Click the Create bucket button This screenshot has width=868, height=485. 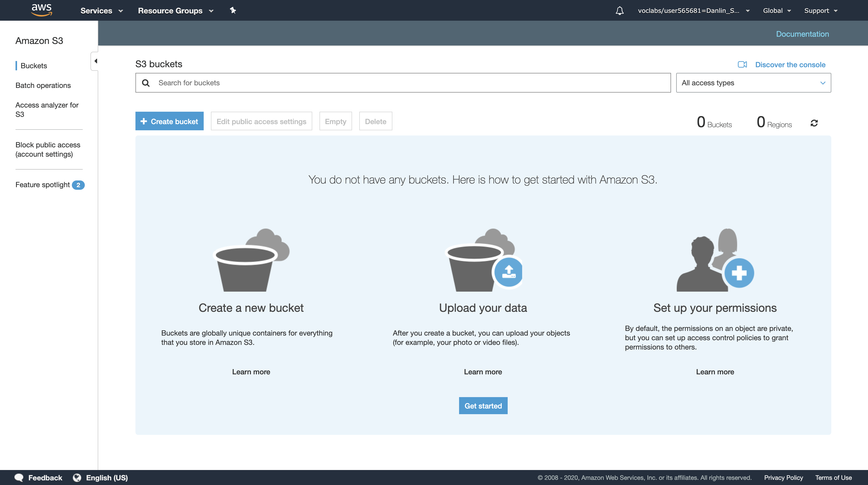click(170, 121)
